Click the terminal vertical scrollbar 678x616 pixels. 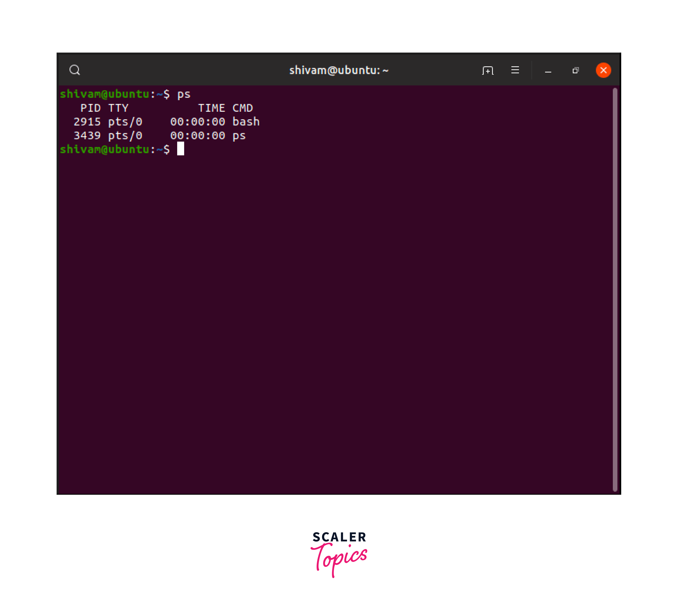[615, 289]
